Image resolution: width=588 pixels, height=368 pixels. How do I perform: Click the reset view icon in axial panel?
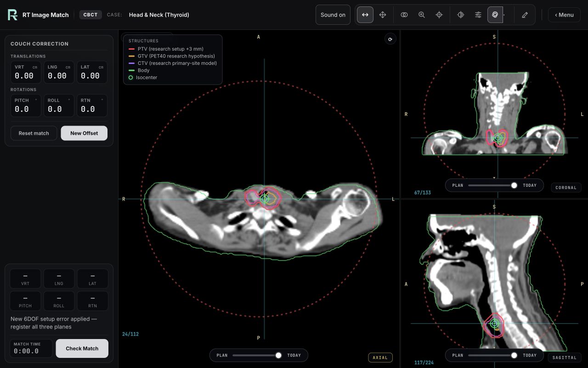click(390, 39)
